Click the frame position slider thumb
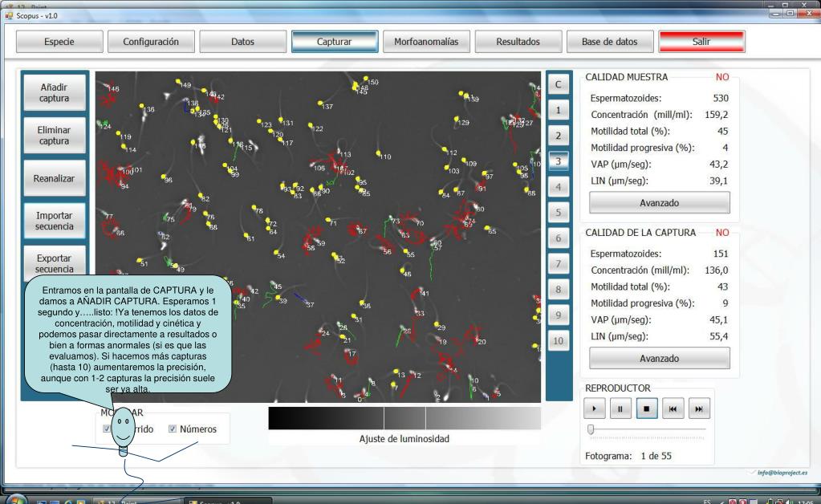This screenshot has height=504, width=821. [591, 429]
